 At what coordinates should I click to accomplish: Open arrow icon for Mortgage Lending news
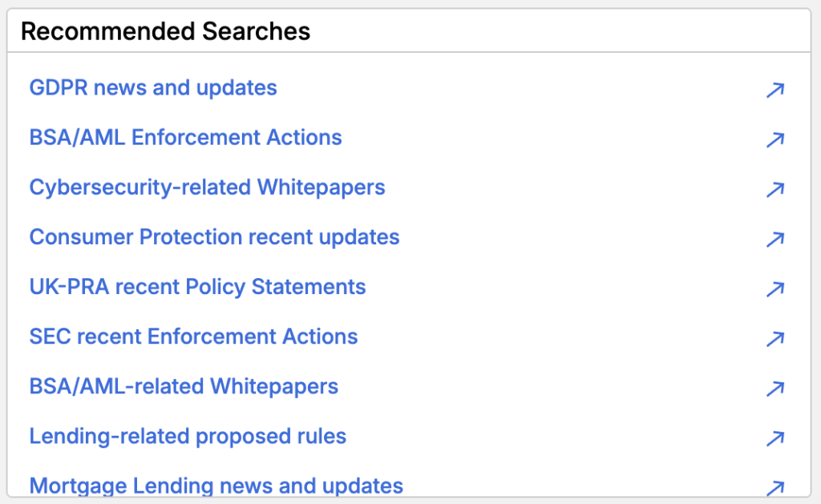[774, 487]
